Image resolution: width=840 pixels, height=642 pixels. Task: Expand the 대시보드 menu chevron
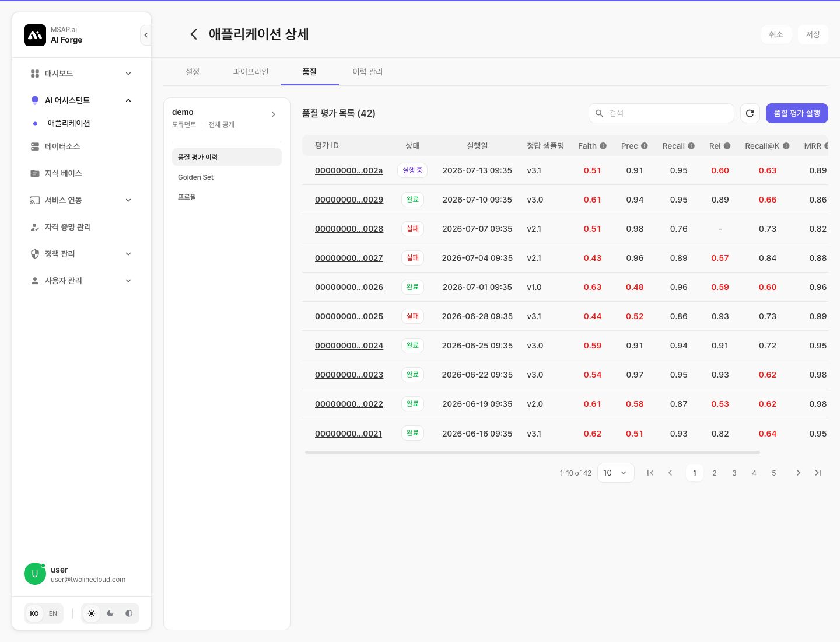pos(128,74)
